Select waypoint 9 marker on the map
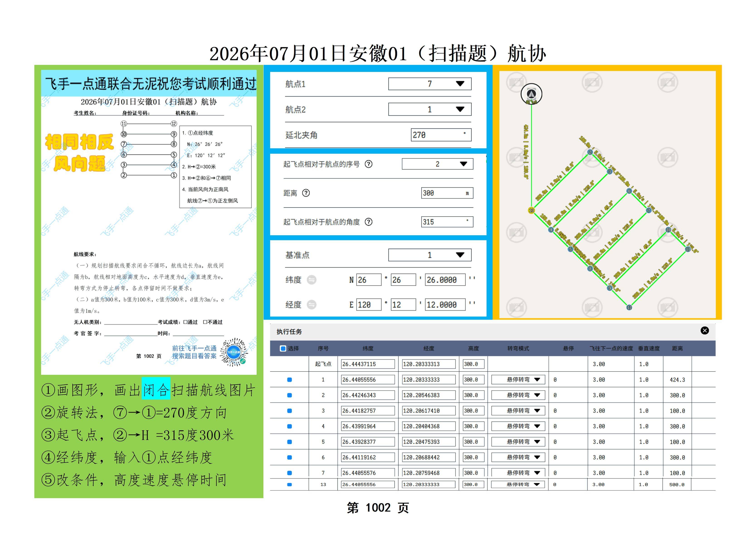This screenshot has width=756, height=535. pos(610,288)
